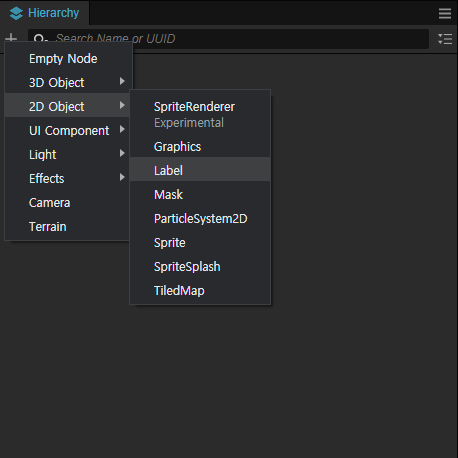This screenshot has height=458, width=458.
Task: Click the collapse/expand all nodes icon
Action: (x=445, y=39)
